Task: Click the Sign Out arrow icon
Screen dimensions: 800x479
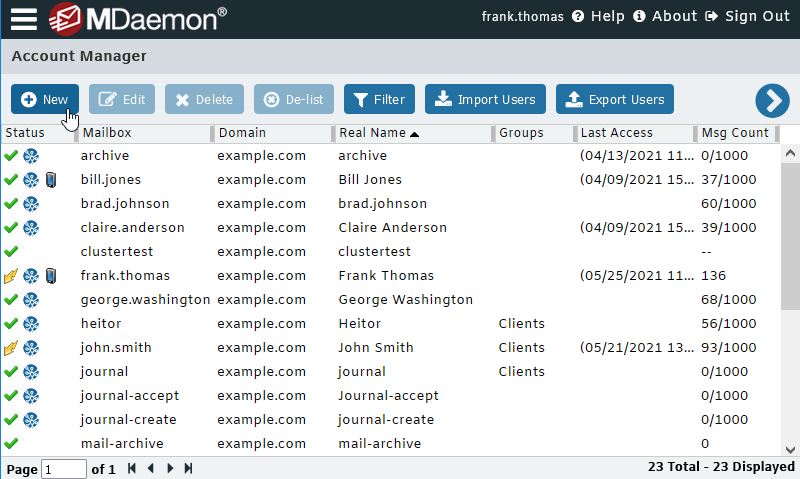Action: (711, 16)
